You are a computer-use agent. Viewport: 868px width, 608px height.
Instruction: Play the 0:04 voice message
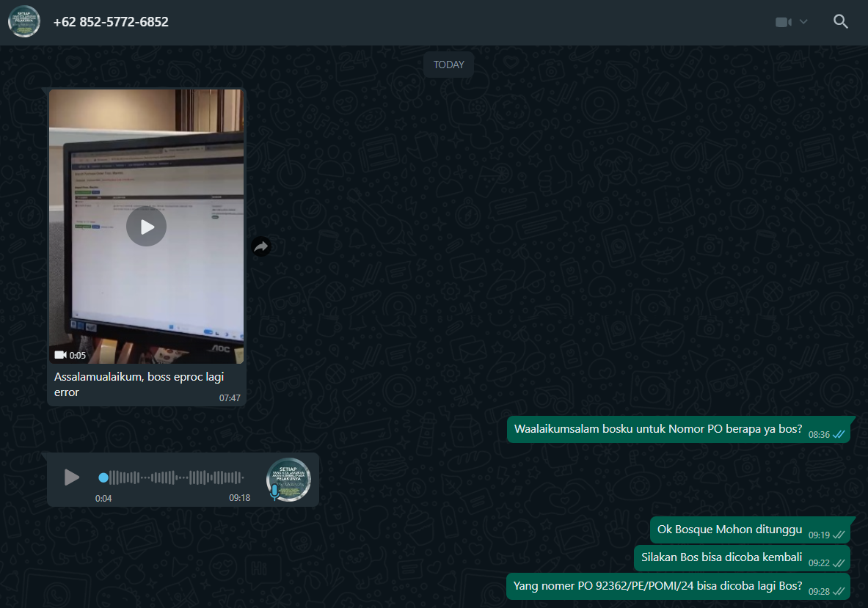71,477
